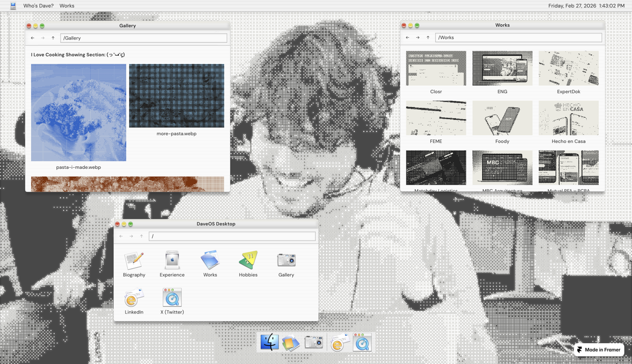
Task: Open the Closr project thumbnail
Action: coord(436,68)
